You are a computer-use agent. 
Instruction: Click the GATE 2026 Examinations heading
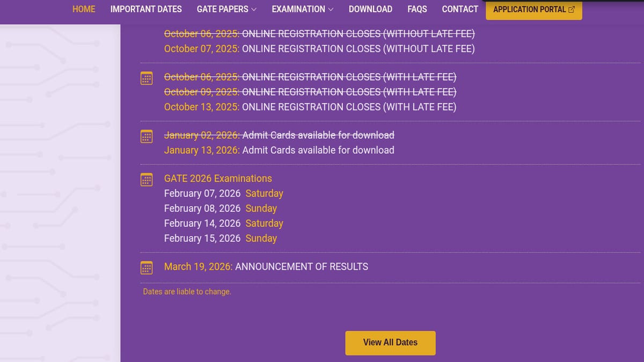click(218, 179)
